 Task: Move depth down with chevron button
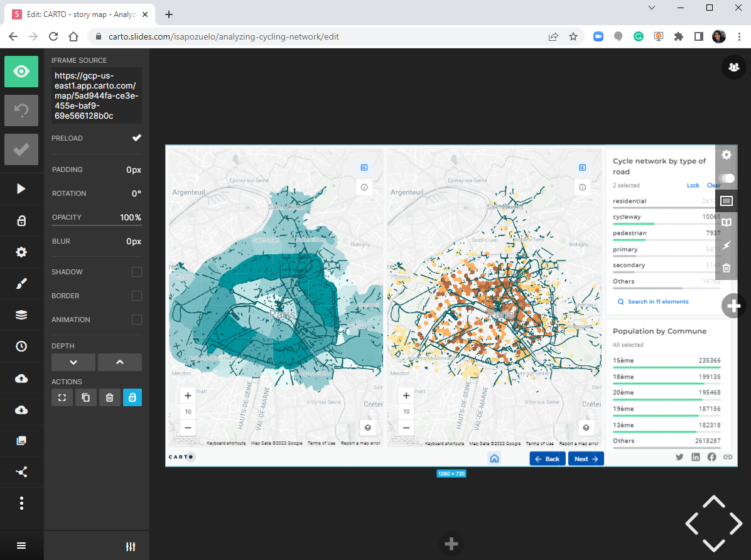pos(73,362)
